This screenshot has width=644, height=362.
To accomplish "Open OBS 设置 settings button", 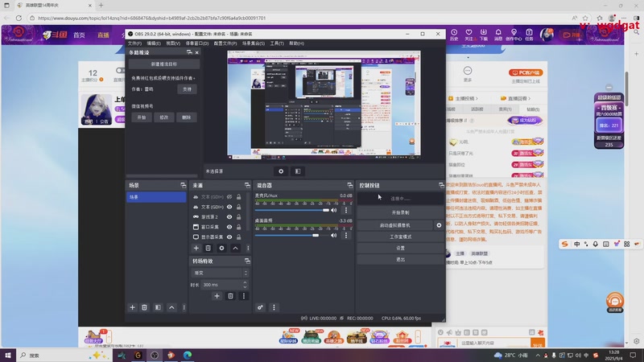I will 400,248.
